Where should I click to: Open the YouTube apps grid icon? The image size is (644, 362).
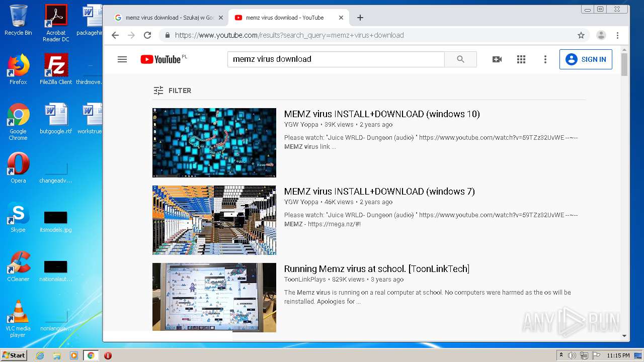[x=521, y=59]
